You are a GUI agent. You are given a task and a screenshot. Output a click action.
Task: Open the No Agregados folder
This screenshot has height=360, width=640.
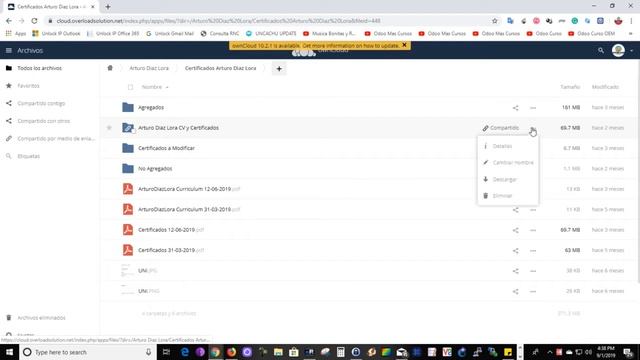click(x=155, y=169)
